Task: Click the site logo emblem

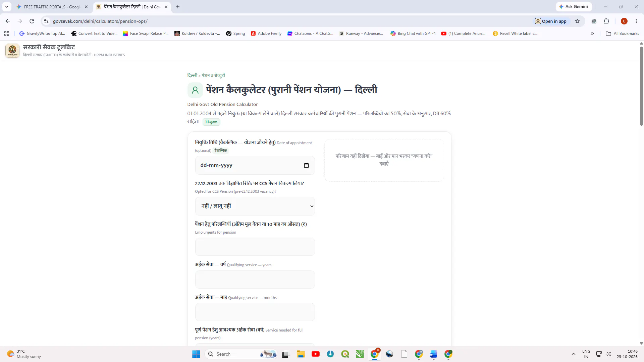Action: (12, 51)
